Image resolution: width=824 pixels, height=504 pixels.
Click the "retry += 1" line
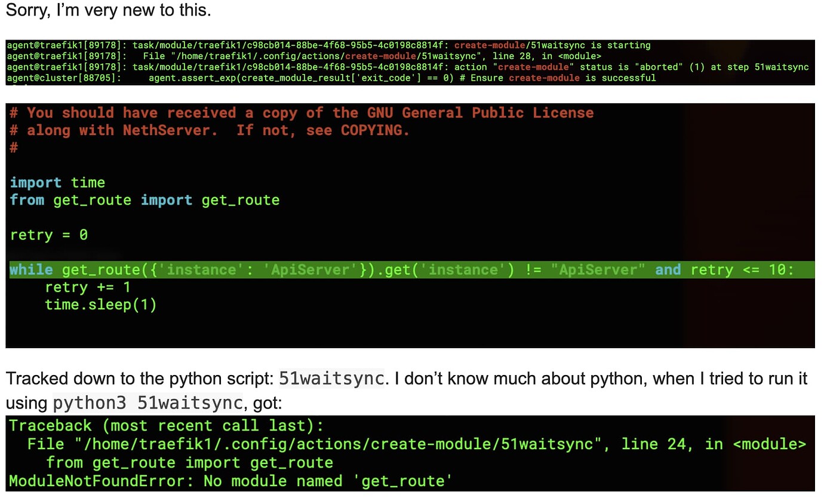coord(88,287)
